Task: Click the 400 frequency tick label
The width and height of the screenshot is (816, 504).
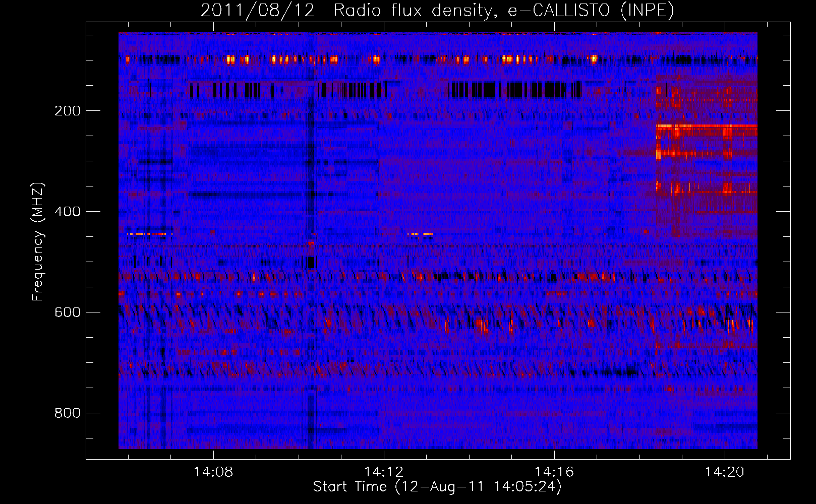Action: point(68,212)
